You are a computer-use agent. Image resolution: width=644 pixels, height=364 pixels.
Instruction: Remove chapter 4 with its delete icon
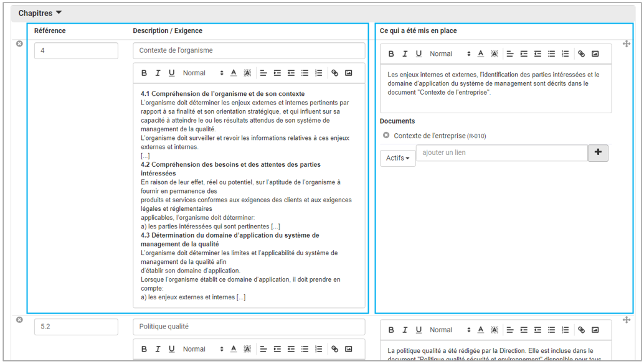click(19, 44)
